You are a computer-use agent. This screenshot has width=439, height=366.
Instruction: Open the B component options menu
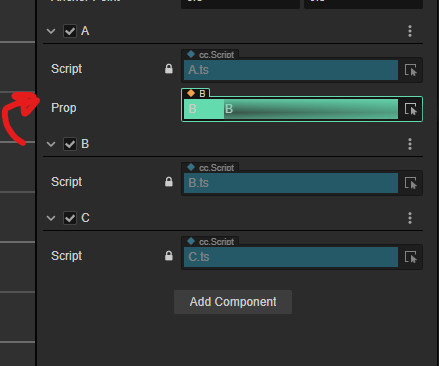click(410, 144)
